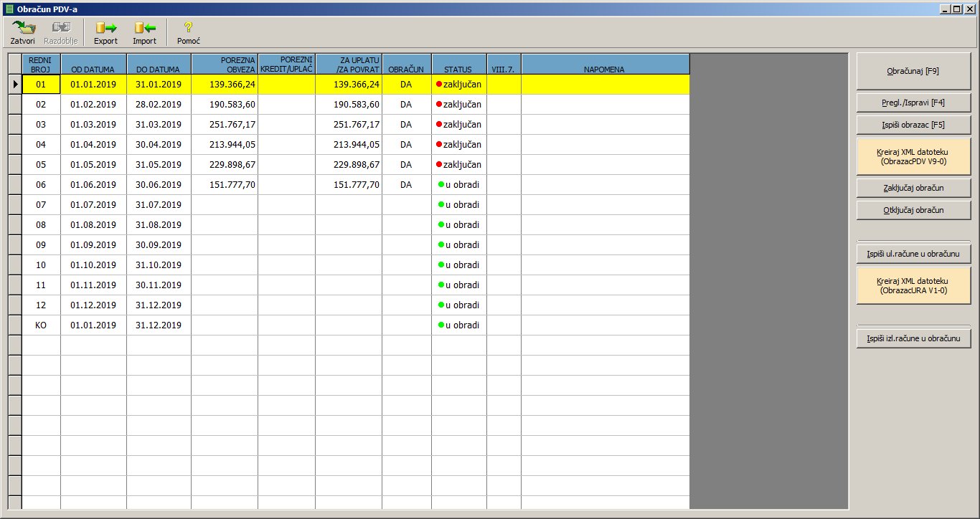Click date 31.01.2019 cell
The width and height of the screenshot is (980, 519).
click(x=159, y=84)
